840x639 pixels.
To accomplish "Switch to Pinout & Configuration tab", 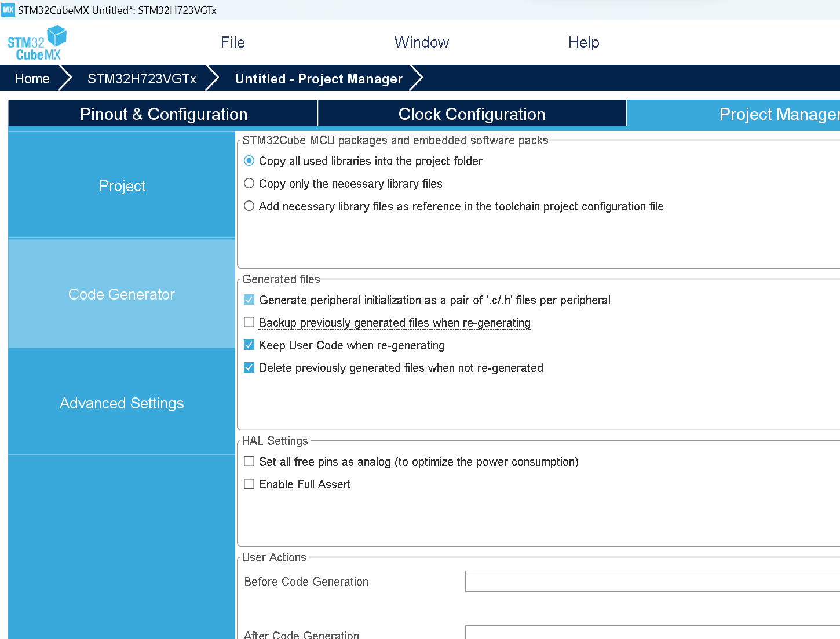I will tap(163, 114).
